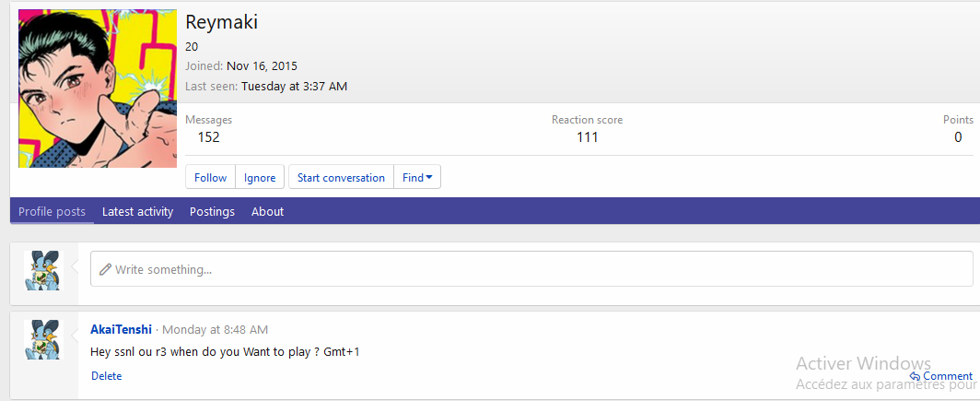Click the Ignore button
This screenshot has height=401, width=980.
(x=260, y=177)
